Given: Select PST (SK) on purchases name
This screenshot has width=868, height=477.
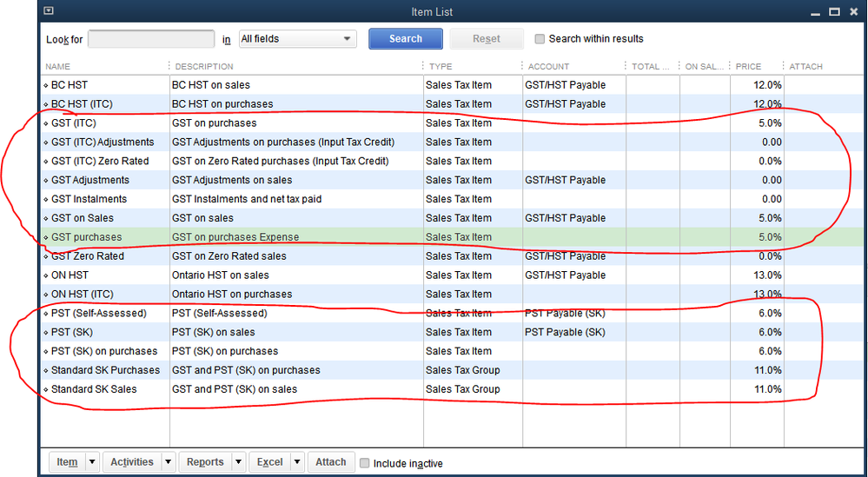Looking at the screenshot, I should 104,351.
